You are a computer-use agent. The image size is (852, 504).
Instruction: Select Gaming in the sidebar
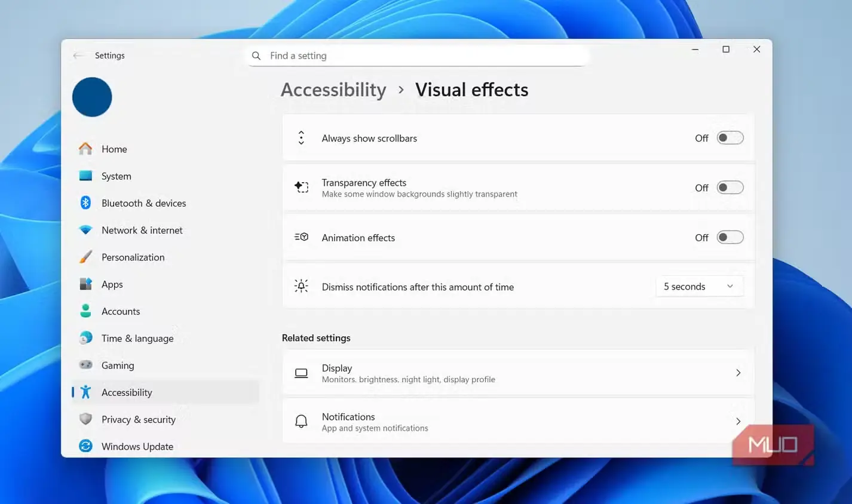166,365
